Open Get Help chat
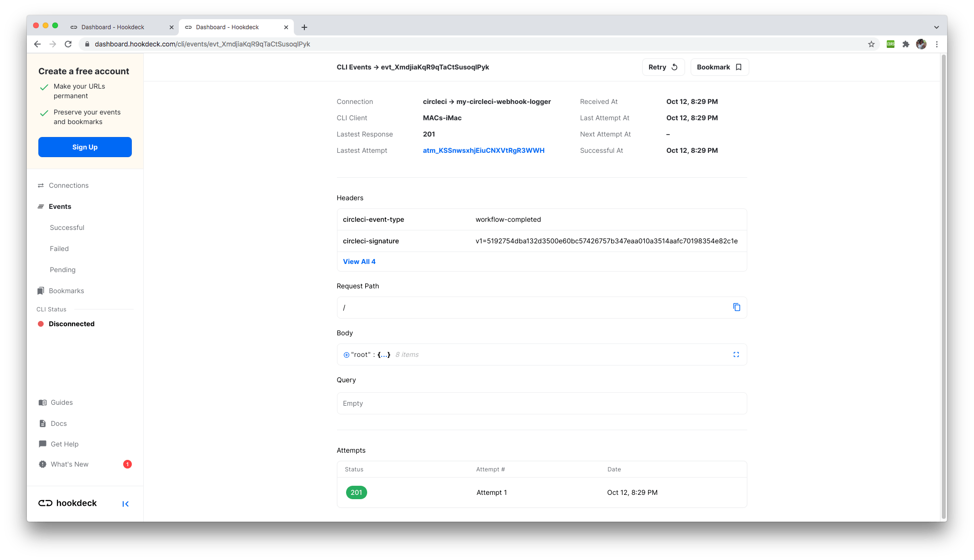Viewport: 974px width, 560px height. pyautogui.click(x=64, y=444)
